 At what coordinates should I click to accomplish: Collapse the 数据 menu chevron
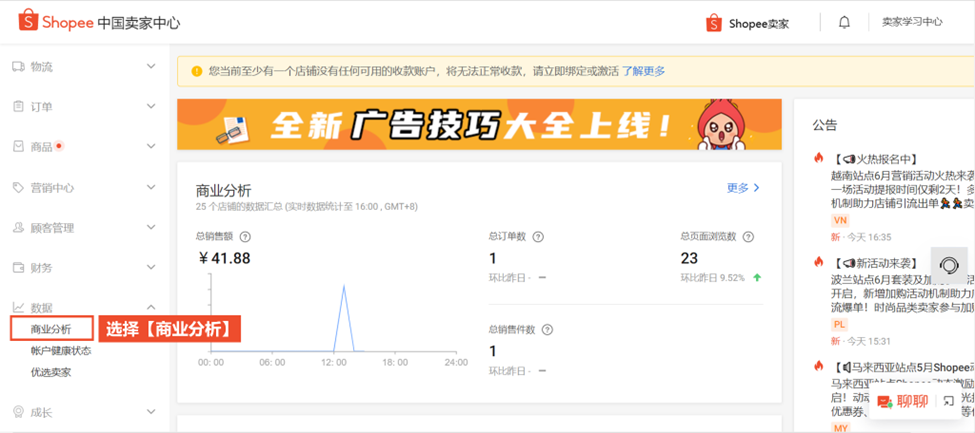click(150, 307)
